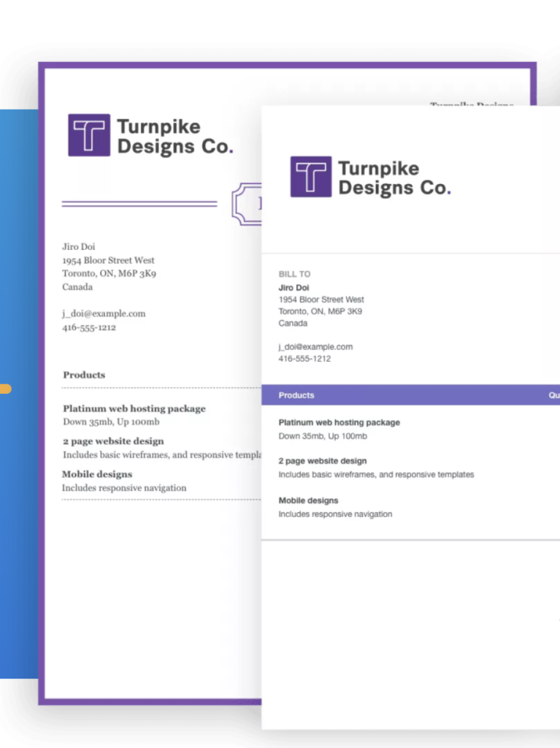Click '1954 Bloor Street West' on the back invoice

pyautogui.click(x=108, y=261)
